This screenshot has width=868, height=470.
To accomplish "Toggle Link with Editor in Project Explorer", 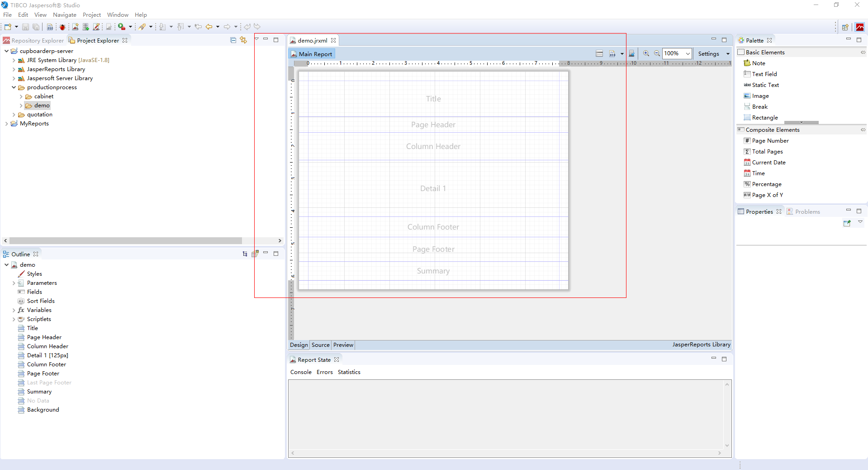I will pos(243,40).
